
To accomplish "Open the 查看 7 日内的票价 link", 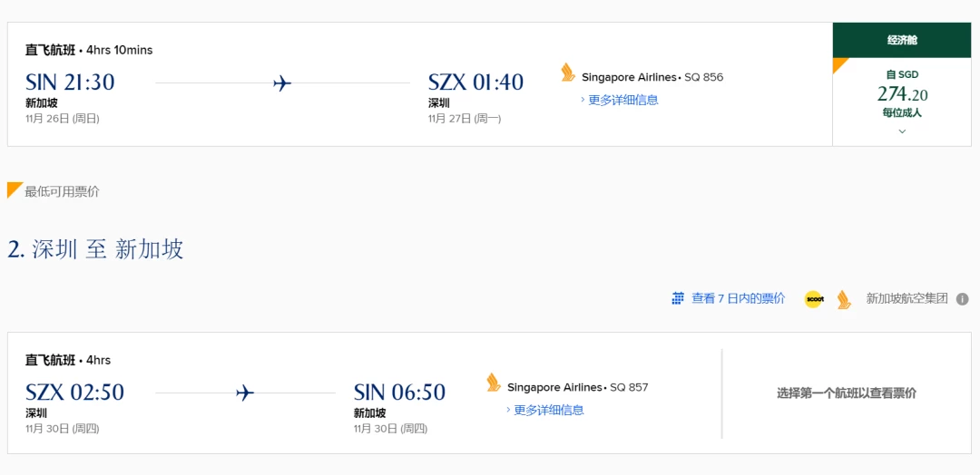I will pyautogui.click(x=738, y=298).
